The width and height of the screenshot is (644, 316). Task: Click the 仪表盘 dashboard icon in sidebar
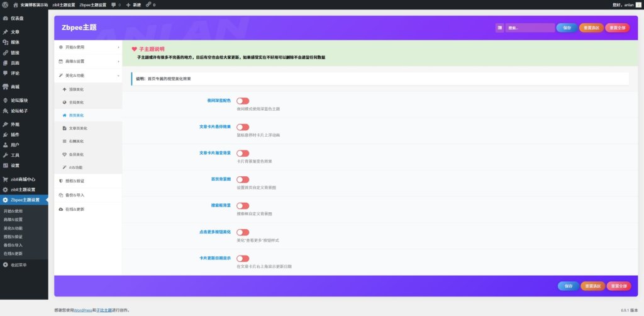(6, 19)
